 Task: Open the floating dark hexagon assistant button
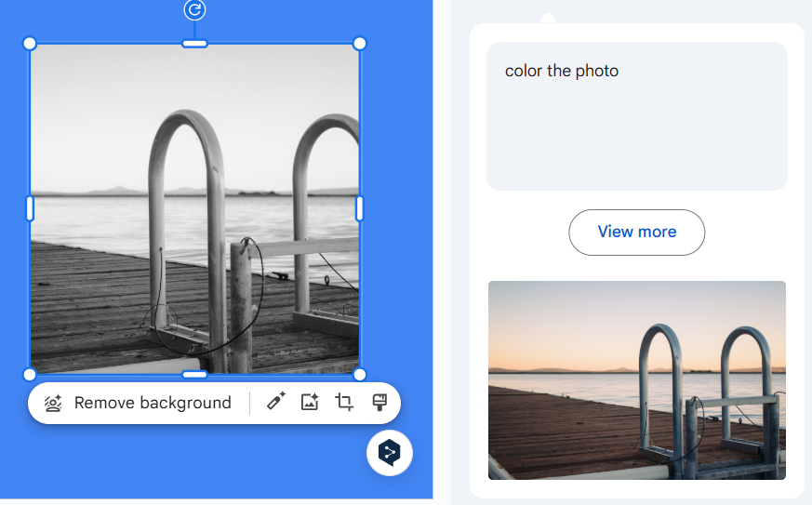point(390,453)
